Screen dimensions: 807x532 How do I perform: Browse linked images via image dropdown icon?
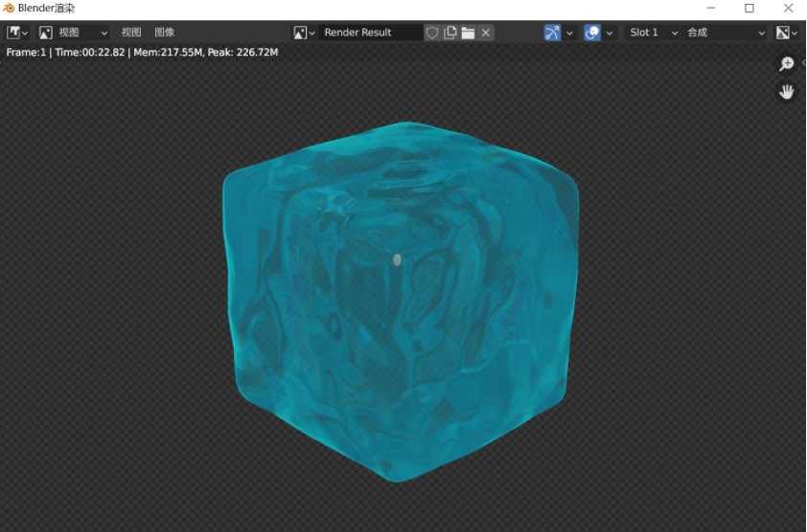304,33
